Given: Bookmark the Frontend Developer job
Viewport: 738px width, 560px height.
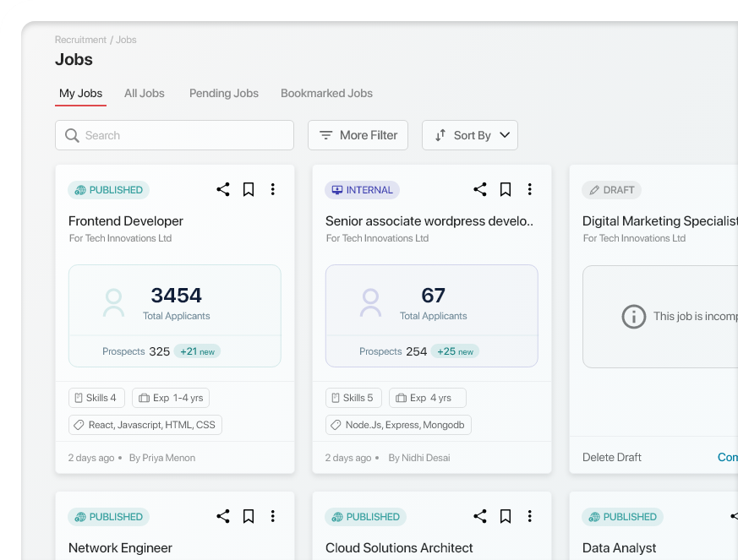Looking at the screenshot, I should (249, 189).
